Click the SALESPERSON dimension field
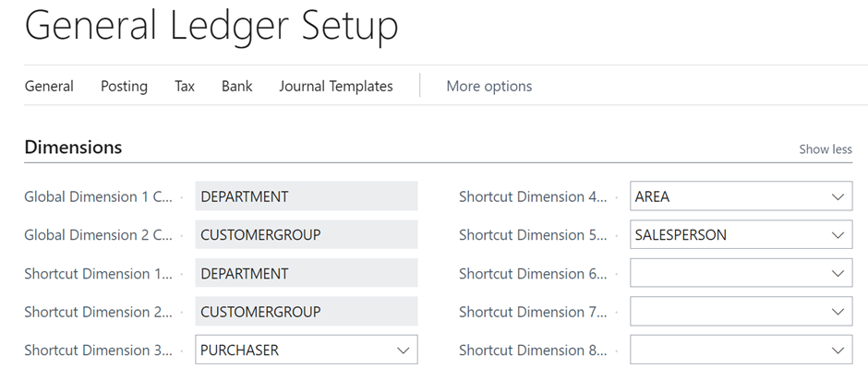The height and width of the screenshot is (380, 868). point(741,234)
